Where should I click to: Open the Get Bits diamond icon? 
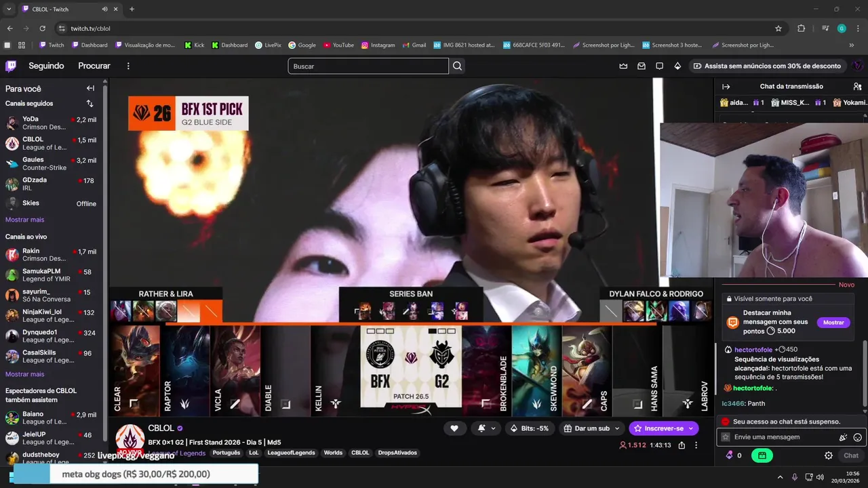(x=677, y=66)
